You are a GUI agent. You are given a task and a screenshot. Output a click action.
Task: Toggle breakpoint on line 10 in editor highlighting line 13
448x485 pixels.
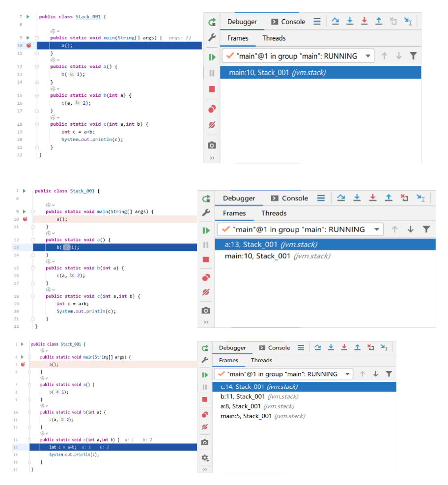[x=25, y=219]
